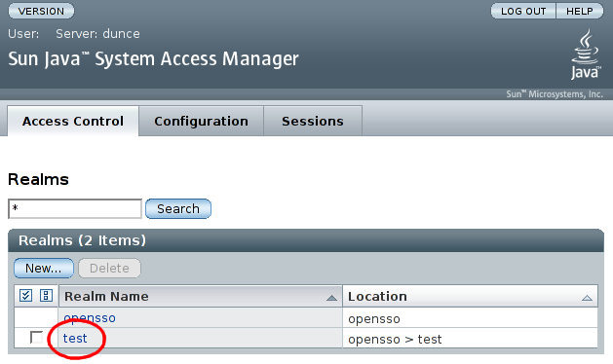Click the deselect-all rows icon
Viewport: 613px width, 364px height.
pos(46,295)
